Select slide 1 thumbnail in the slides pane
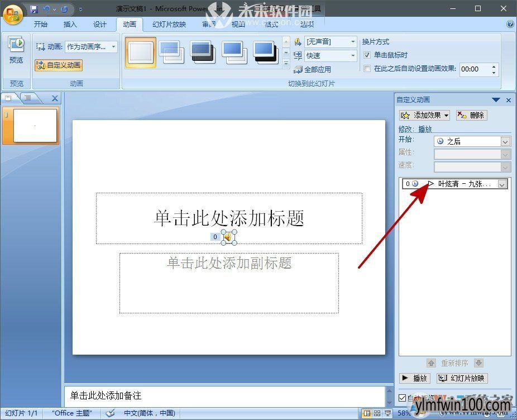This screenshot has height=420, width=517. pos(35,126)
